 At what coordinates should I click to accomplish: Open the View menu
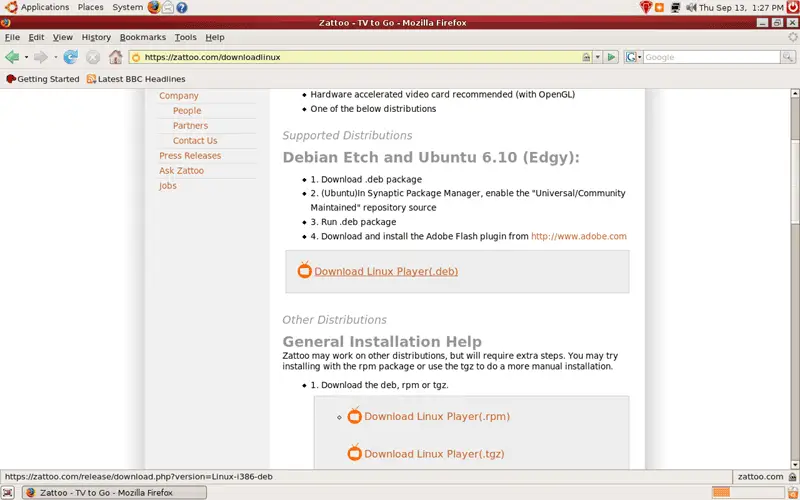63,37
